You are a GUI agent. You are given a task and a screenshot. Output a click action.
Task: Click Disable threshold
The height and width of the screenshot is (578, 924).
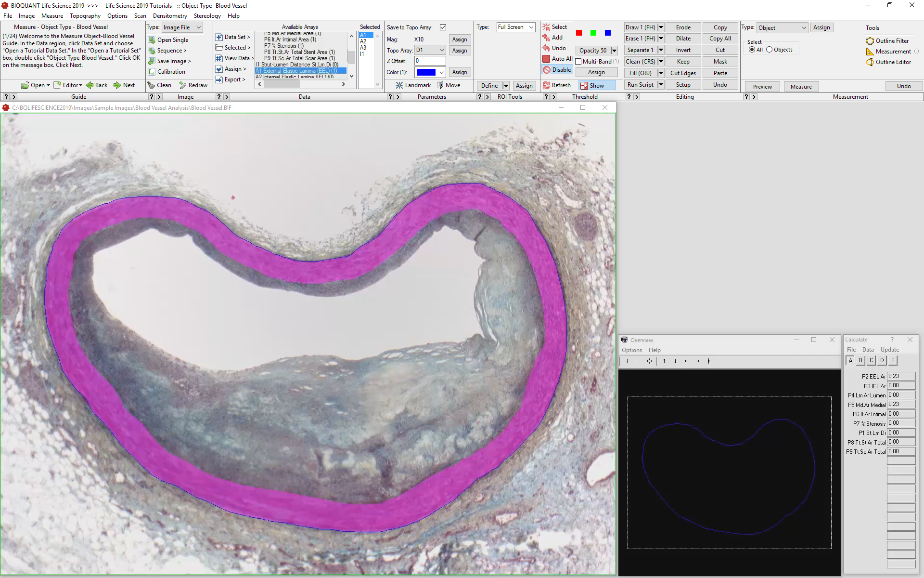557,70
